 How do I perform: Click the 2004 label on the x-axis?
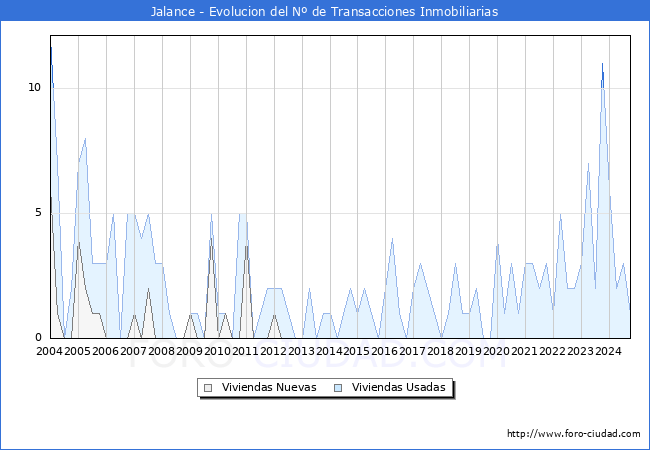[x=50, y=352]
